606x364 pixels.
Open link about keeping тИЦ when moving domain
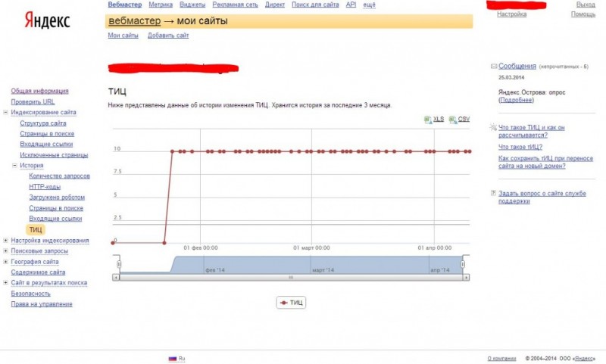pos(545,162)
